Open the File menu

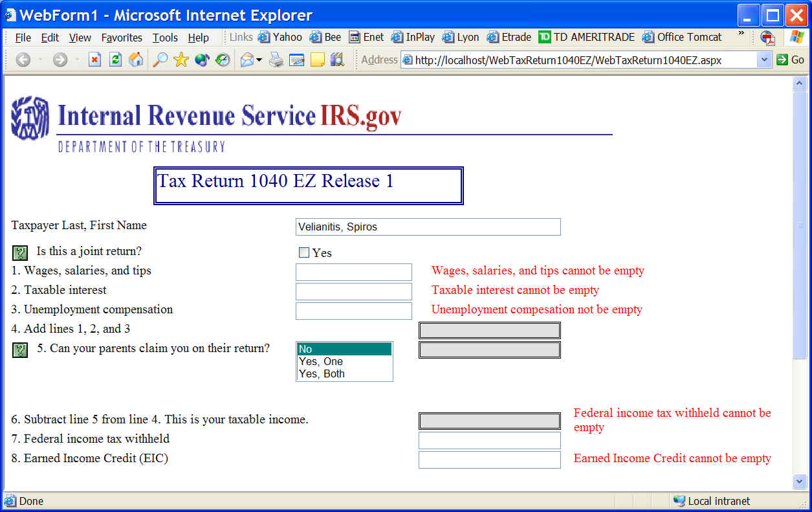pyautogui.click(x=23, y=38)
